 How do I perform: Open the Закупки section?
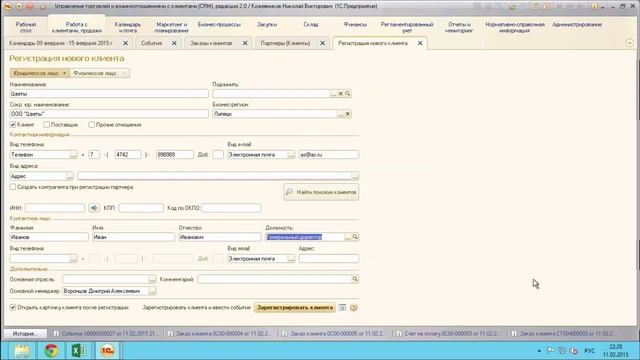click(267, 24)
